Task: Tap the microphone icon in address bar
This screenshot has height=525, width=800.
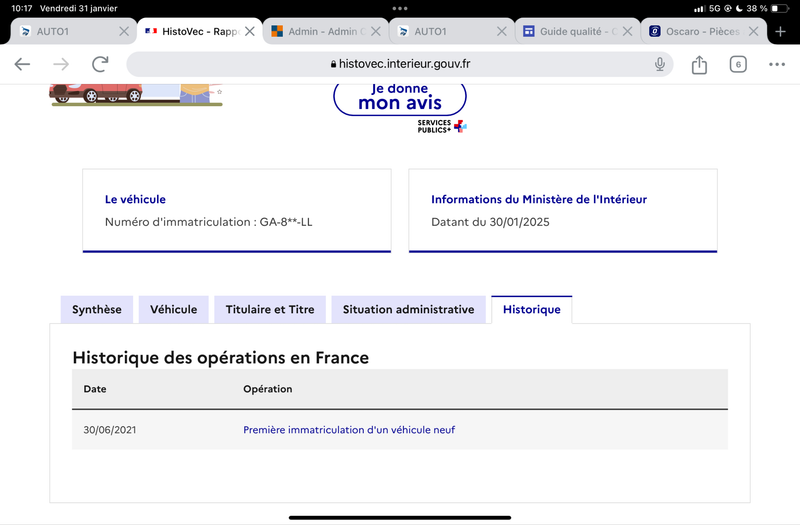Action: (660, 64)
